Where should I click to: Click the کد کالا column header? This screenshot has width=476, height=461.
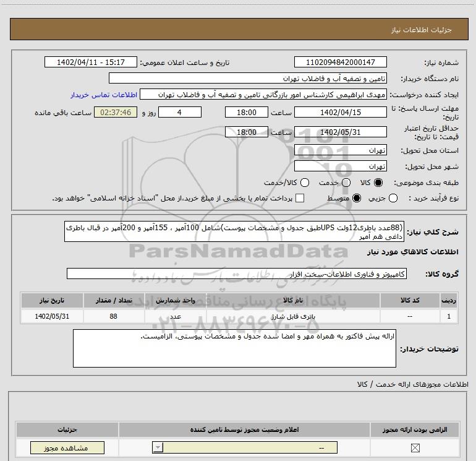click(x=410, y=300)
